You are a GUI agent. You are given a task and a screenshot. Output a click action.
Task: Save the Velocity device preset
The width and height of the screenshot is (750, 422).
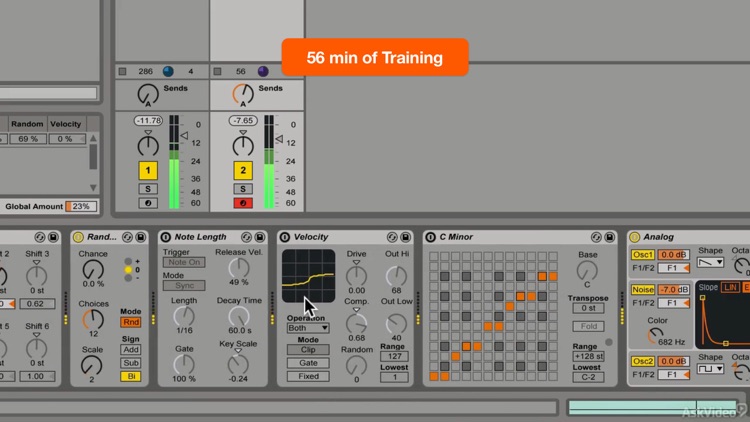[406, 237]
